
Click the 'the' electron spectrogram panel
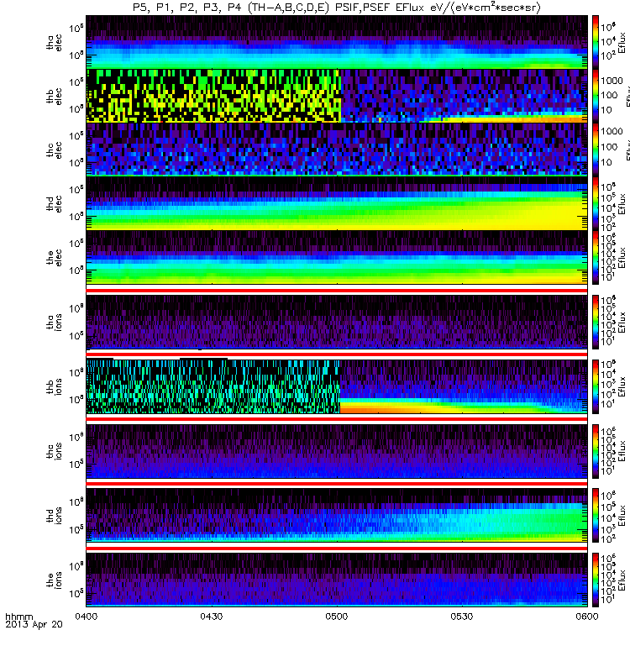click(337, 258)
